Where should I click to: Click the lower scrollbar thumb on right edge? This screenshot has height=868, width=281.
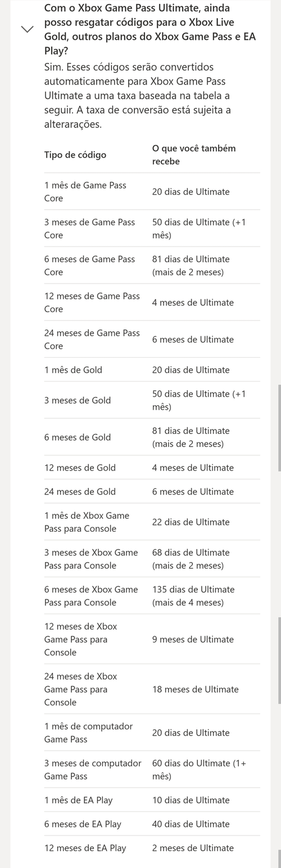point(279,661)
